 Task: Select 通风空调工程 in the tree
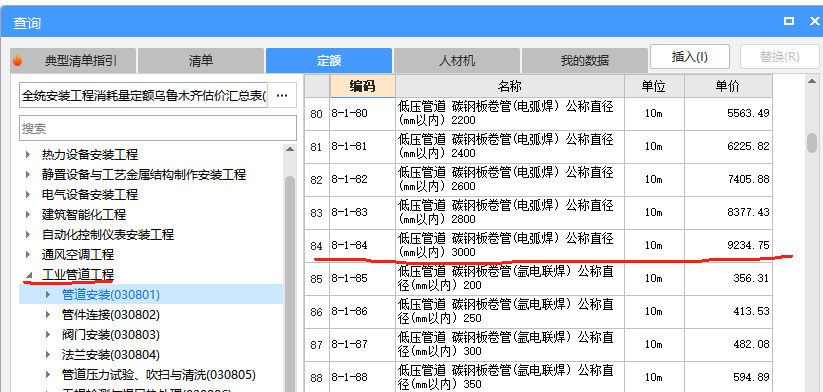pyautogui.click(x=78, y=255)
